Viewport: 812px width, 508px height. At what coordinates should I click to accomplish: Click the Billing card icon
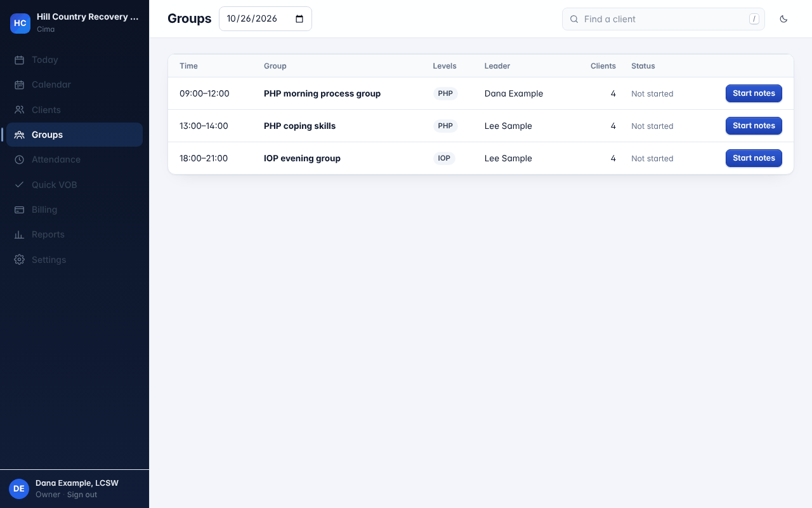tap(19, 210)
